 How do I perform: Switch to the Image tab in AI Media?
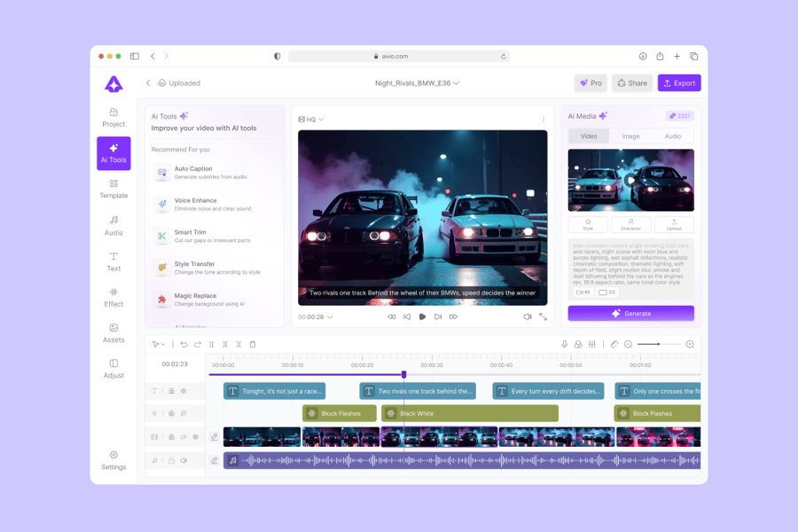point(630,137)
